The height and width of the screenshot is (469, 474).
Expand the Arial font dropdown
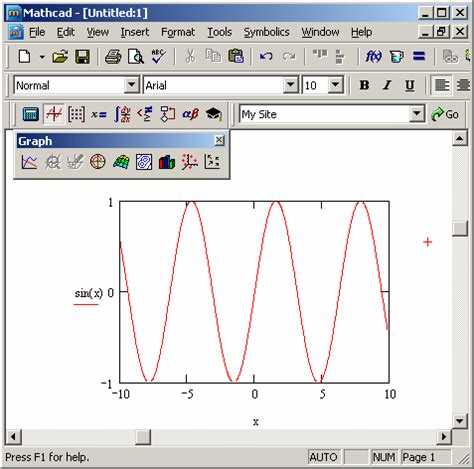[x=291, y=85]
